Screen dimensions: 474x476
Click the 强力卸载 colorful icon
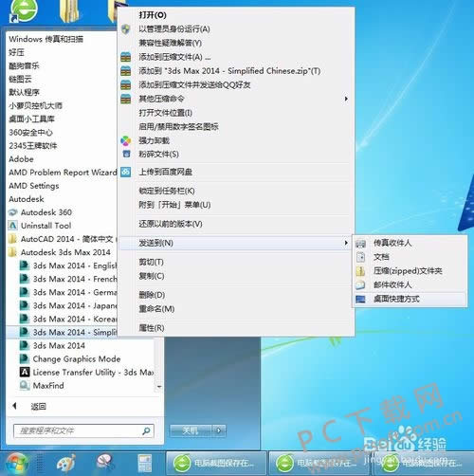pyautogui.click(x=126, y=140)
